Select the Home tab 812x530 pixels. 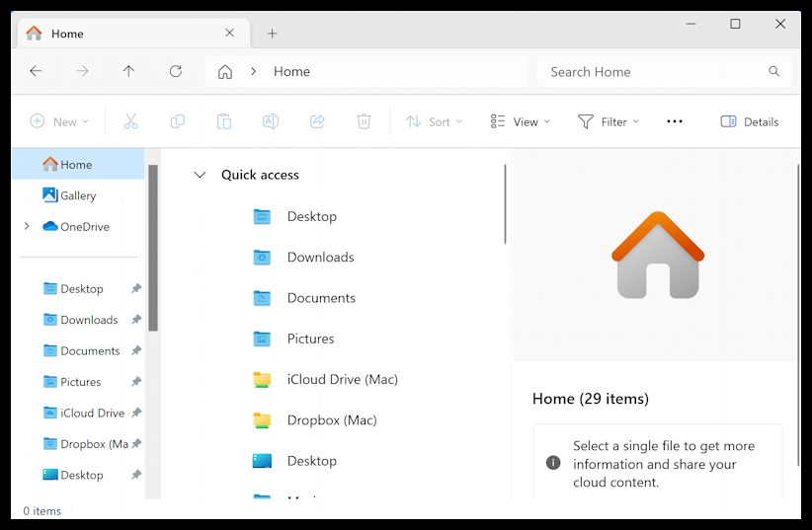(134, 34)
